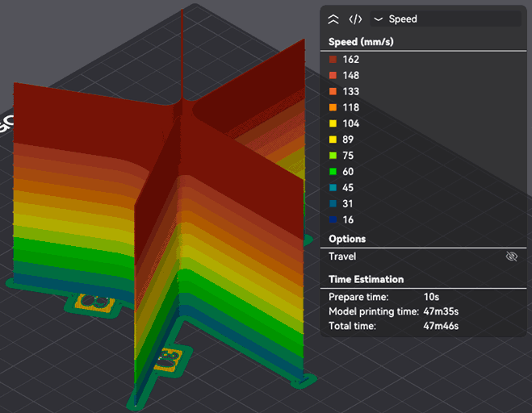This screenshot has width=532, height=413.
Task: Click the 60 mm/s color swatch
Action: [333, 172]
